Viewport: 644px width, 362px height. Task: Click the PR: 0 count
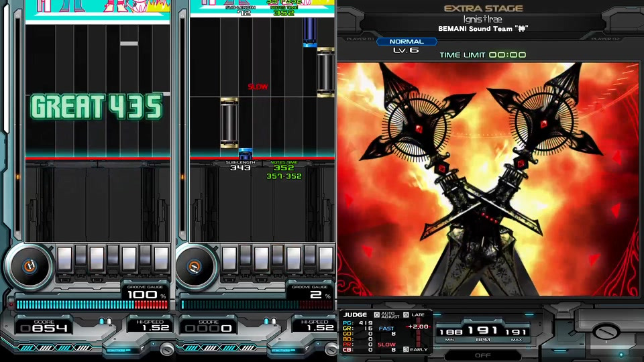click(358, 345)
